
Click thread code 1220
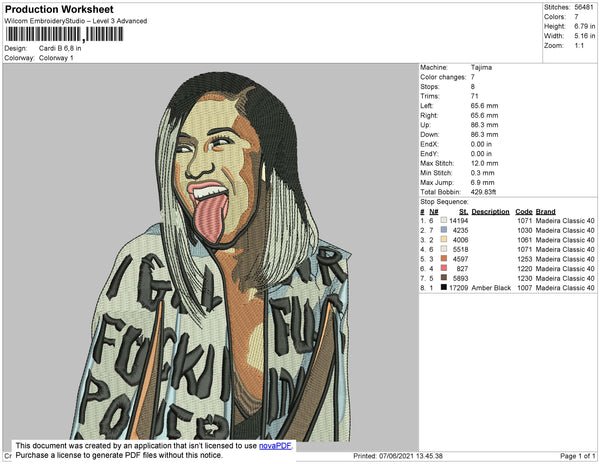click(x=525, y=269)
